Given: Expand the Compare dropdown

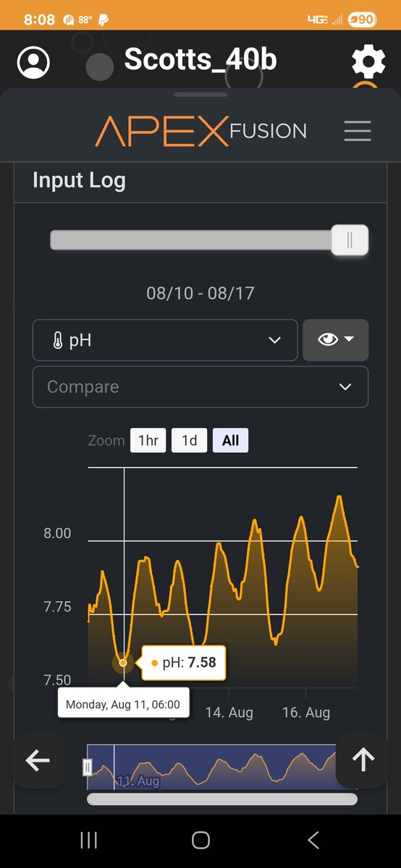Looking at the screenshot, I should (x=200, y=387).
